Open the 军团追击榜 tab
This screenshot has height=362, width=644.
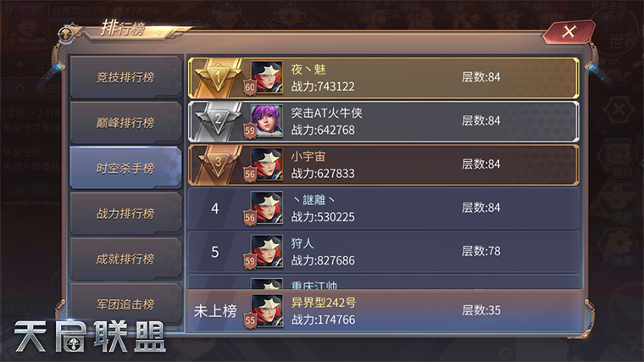click(125, 304)
